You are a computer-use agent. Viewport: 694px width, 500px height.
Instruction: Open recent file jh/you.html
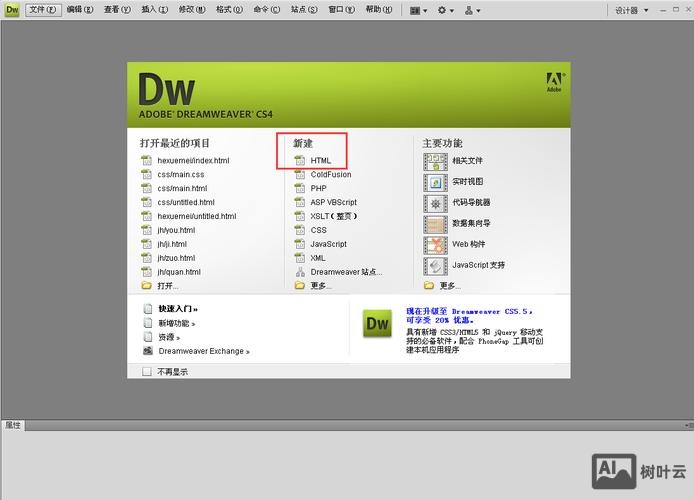coord(176,230)
